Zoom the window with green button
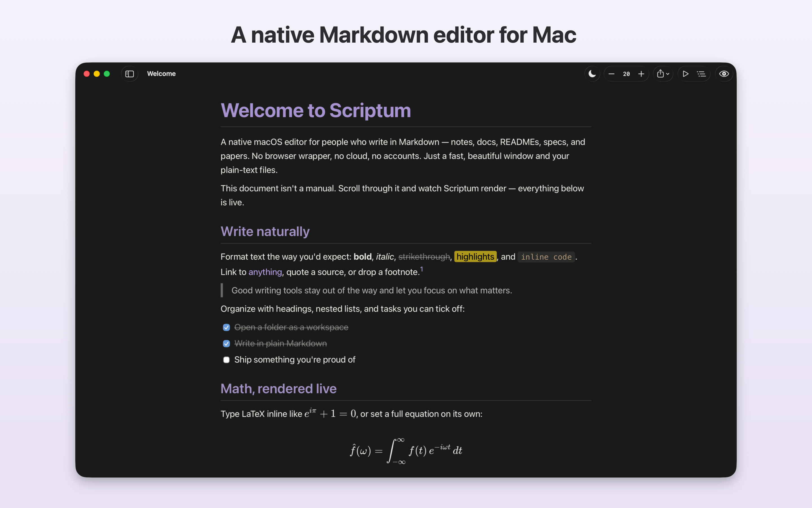 [x=107, y=74]
